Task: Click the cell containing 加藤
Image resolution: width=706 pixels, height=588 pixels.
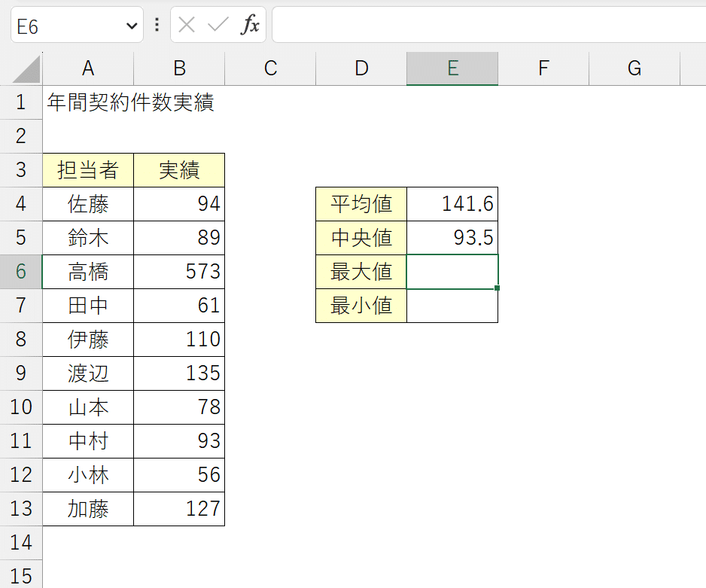Action: 88,509
